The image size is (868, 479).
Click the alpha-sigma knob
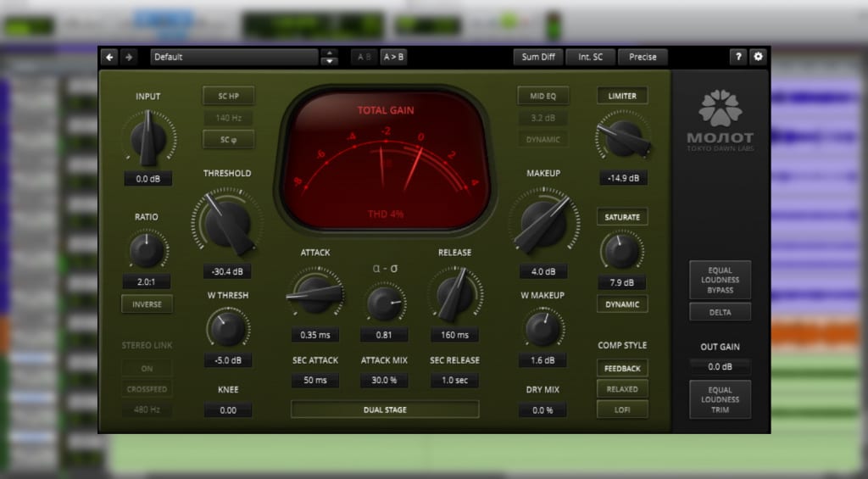(384, 303)
